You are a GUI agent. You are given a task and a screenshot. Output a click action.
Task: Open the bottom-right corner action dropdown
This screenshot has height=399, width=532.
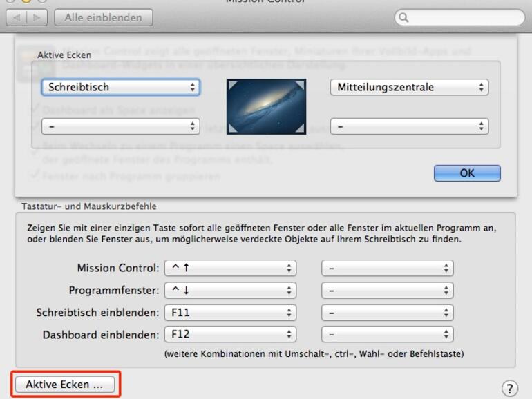click(409, 126)
